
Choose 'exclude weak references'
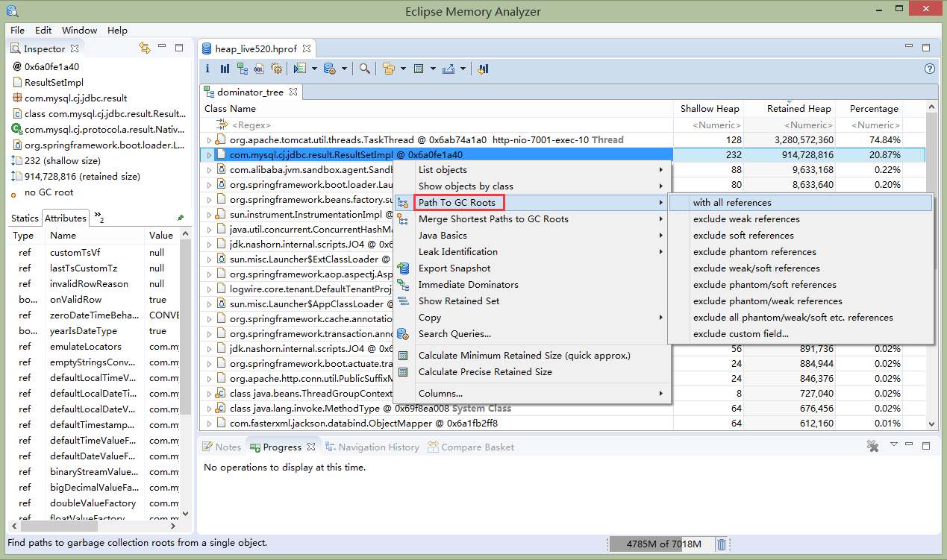801,219
